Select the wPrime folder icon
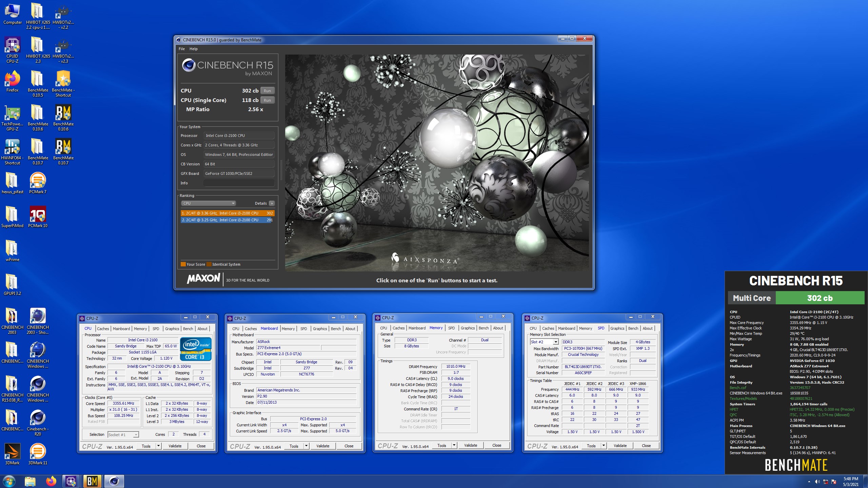 (12, 251)
